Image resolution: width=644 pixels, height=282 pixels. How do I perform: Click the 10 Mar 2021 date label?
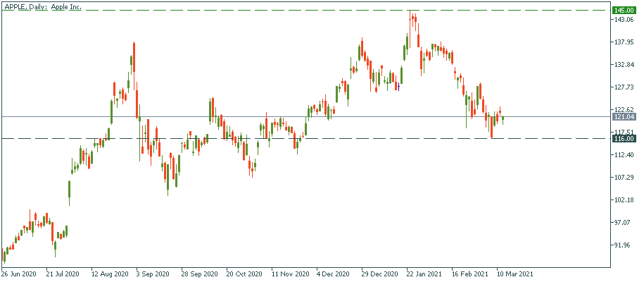pyautogui.click(x=515, y=273)
